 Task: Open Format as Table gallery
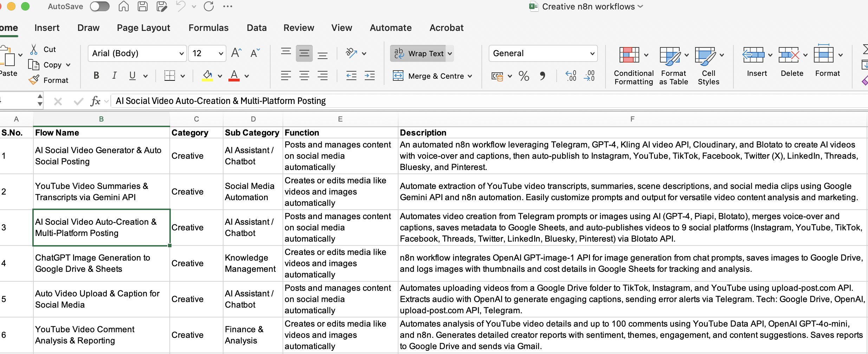674,66
